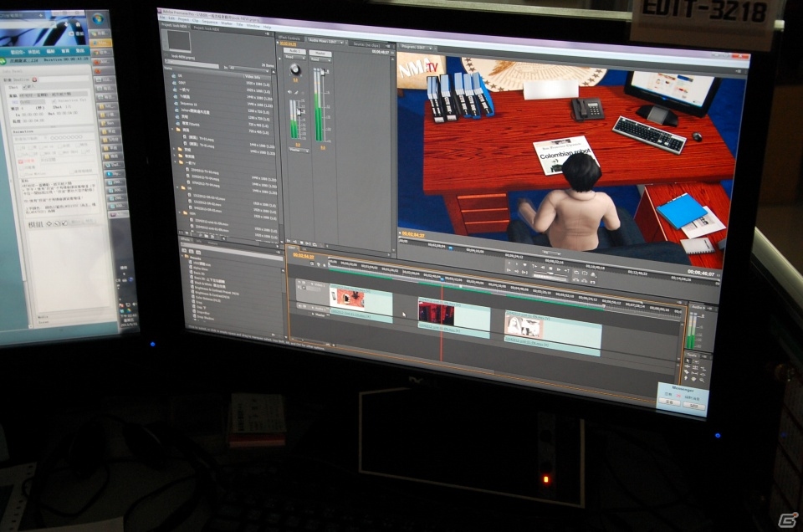The height and width of the screenshot is (532, 803).
Task: Step forward one frame in Program monitor
Action: [559, 269]
